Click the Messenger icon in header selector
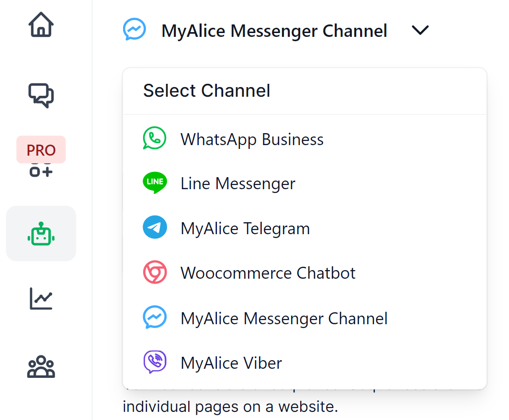This screenshot has height=420, width=509. pos(134,30)
